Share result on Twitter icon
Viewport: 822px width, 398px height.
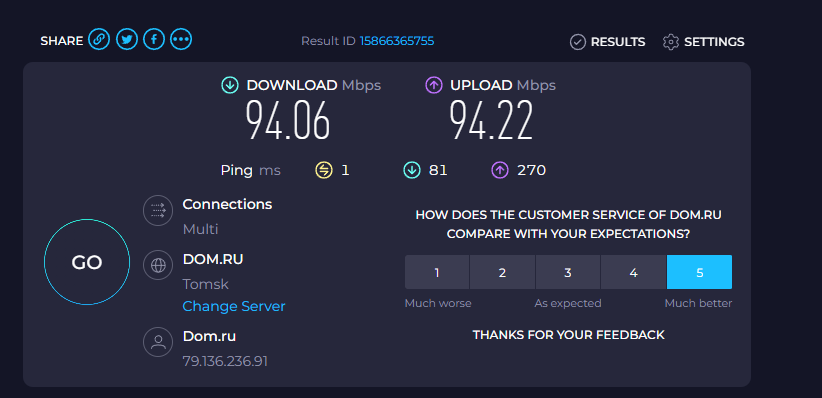click(126, 39)
